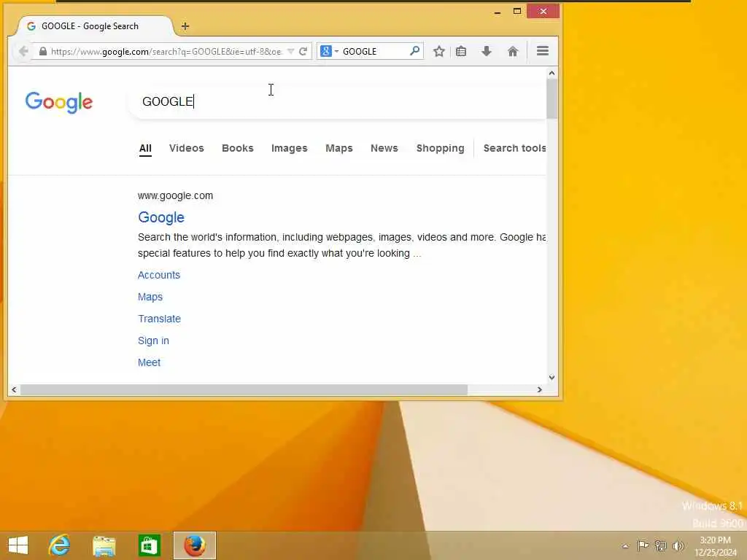The width and height of the screenshot is (747, 560).
Task: Open the URL history dropdown arrow
Action: (x=290, y=52)
